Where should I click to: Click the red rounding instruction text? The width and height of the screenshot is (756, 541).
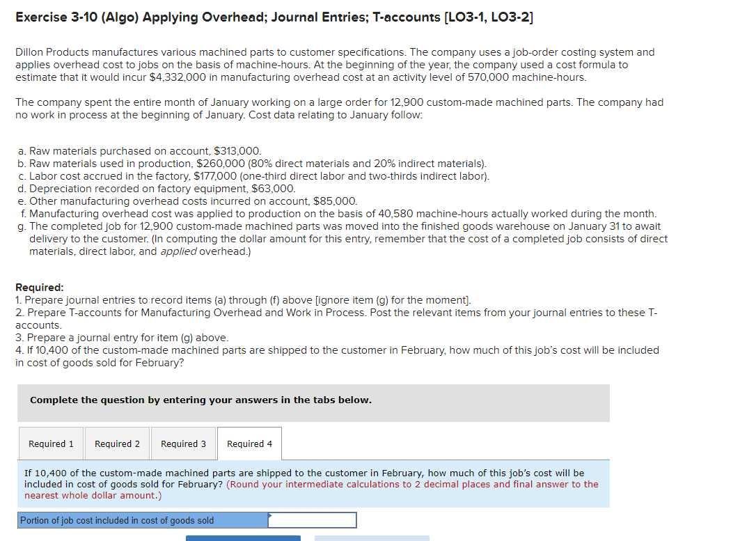(x=311, y=490)
